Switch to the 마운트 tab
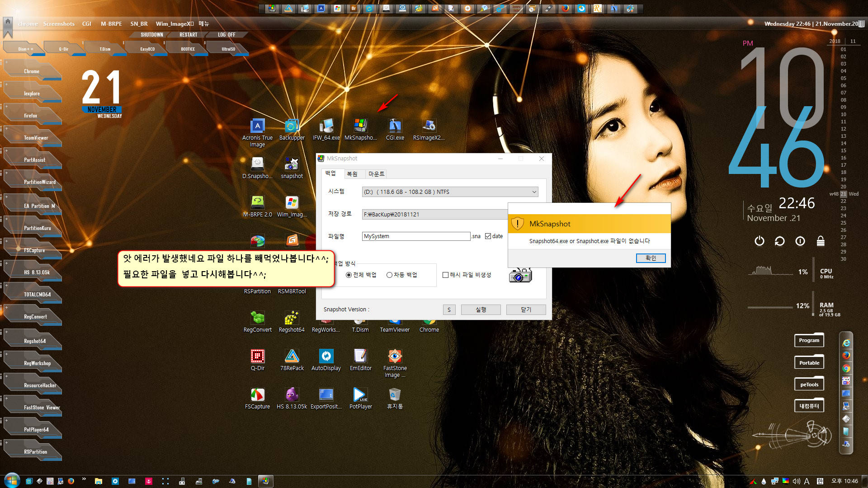 (376, 174)
